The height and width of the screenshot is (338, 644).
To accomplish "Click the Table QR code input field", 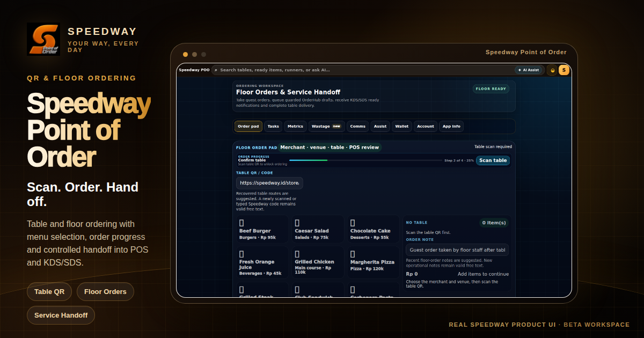I will (269, 183).
